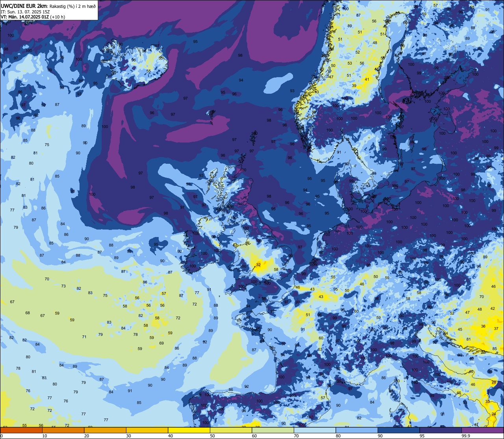
Task: Click the '20' tick label on legend
Action: pyautogui.click(x=86, y=436)
